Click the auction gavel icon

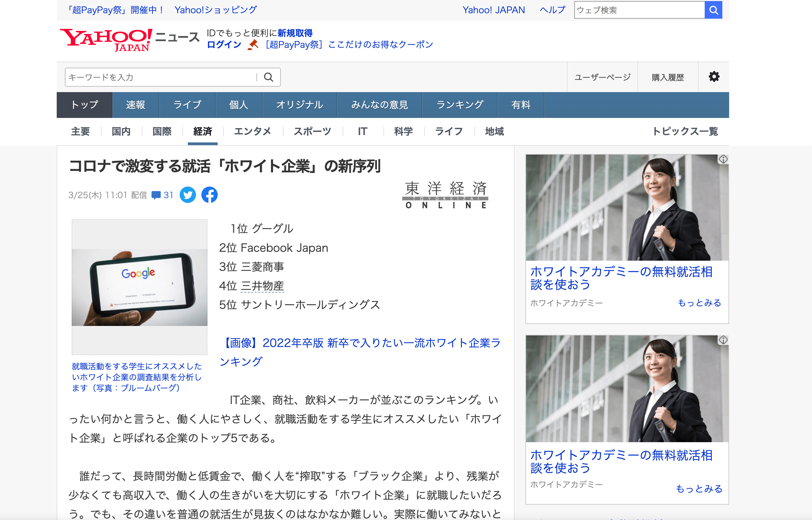pyautogui.click(x=253, y=45)
